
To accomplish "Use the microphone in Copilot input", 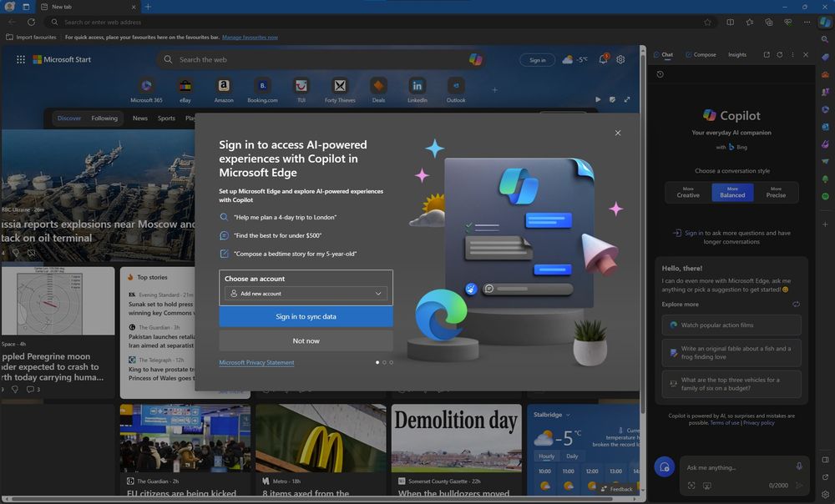I will 799,466.
